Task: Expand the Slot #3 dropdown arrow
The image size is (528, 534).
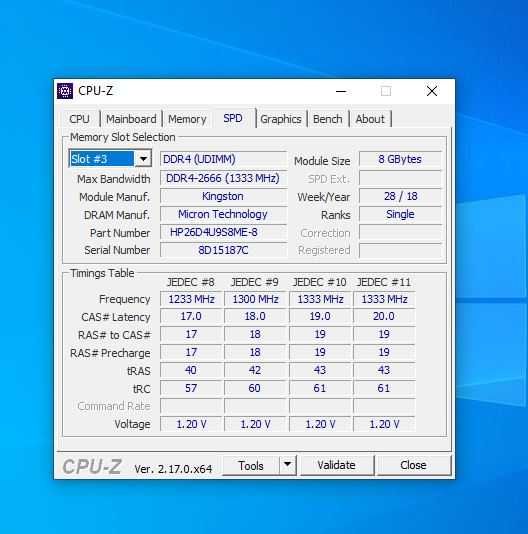Action: 143,159
